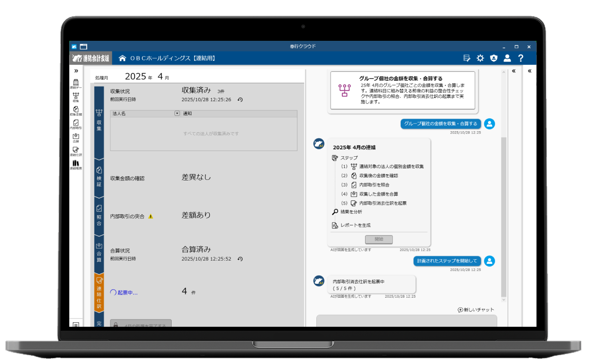Collapse the chat panel with inner double chevron

513,71
